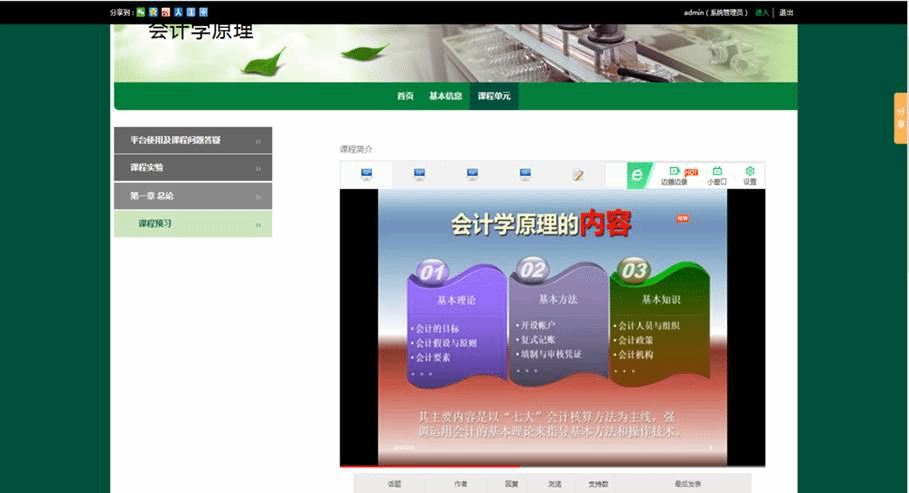Click the 进入 link in top bar
The height and width of the screenshot is (493, 909).
(x=762, y=12)
